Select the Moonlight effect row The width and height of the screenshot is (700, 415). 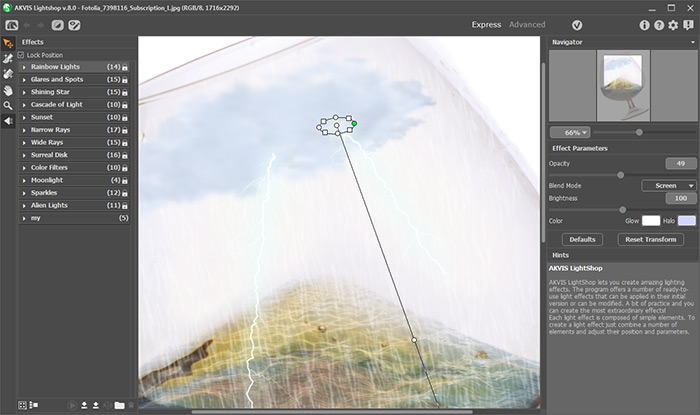74,180
